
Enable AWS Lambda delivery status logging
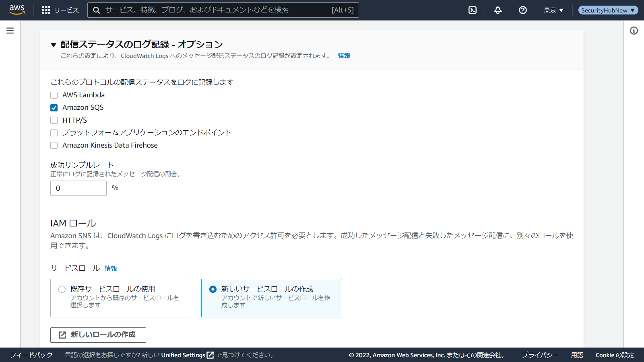click(54, 95)
